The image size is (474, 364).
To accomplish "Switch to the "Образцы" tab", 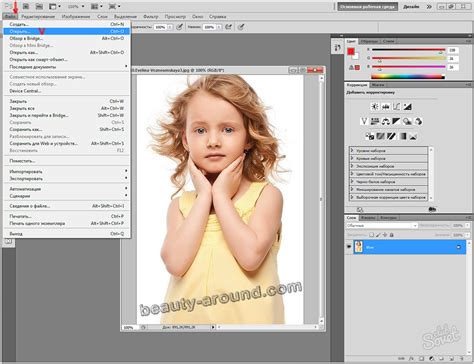I will 369,41.
